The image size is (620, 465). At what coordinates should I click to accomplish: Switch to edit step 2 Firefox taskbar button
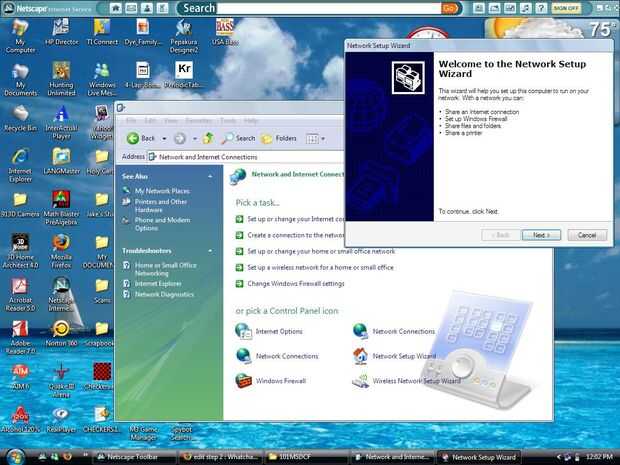[219, 457]
